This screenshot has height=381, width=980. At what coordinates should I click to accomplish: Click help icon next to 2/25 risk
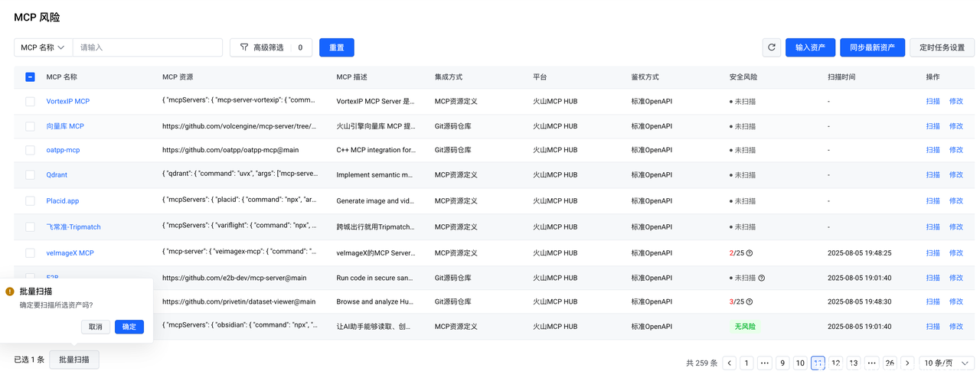[x=750, y=253]
